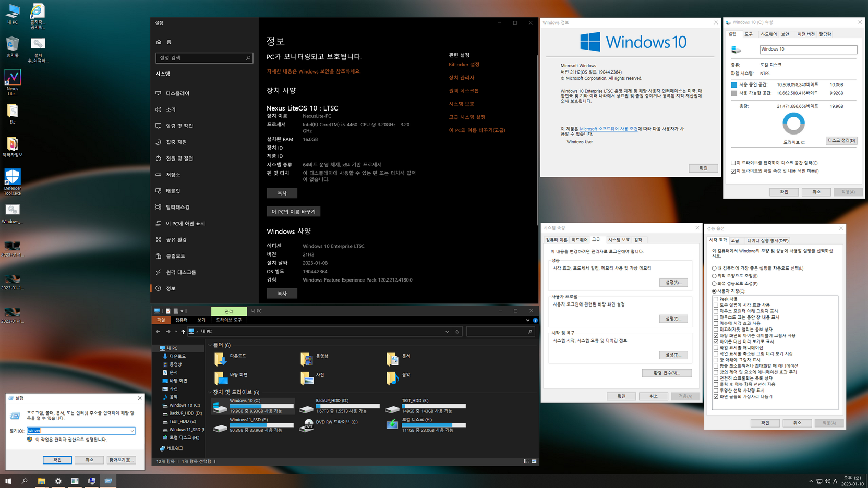Switch to 도구 tab in C: properties
This screenshot has width=868, height=488.
click(x=749, y=34)
